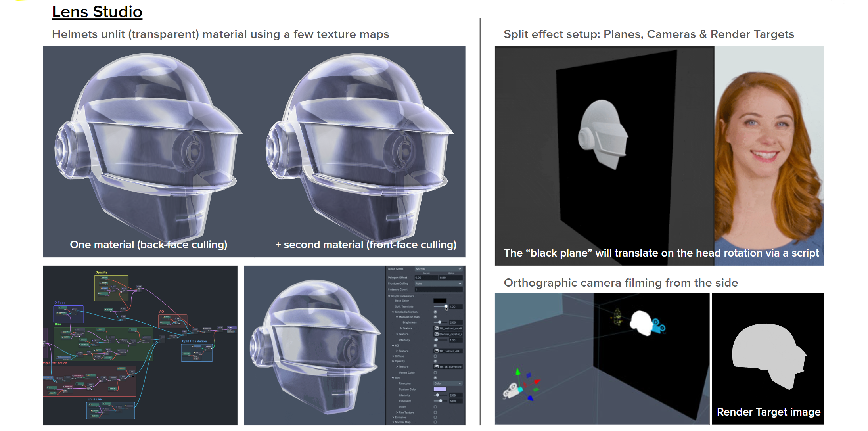Viewport: 868px width, 431px height.
Task: Click the Brightness slider
Action: point(441,322)
